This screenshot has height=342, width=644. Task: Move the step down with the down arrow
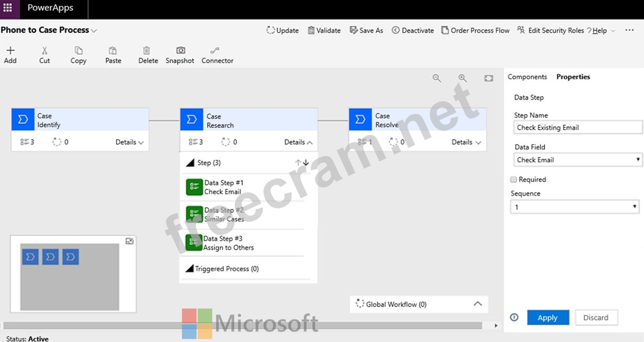(306, 163)
